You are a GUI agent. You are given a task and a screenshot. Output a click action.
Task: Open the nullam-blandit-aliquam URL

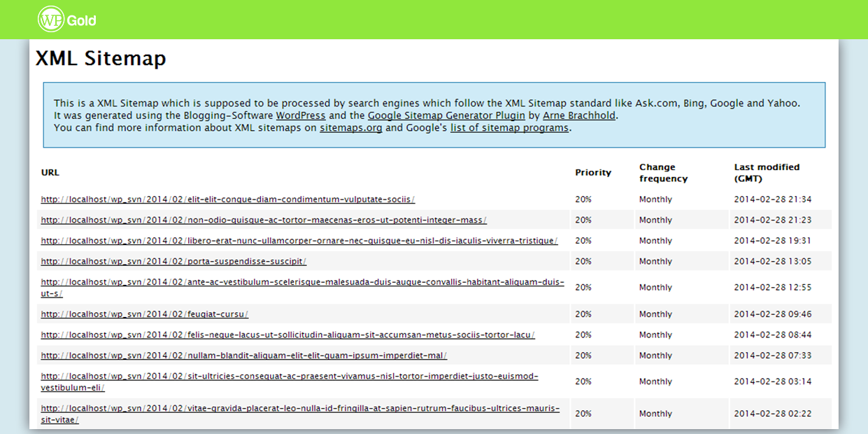(244, 356)
